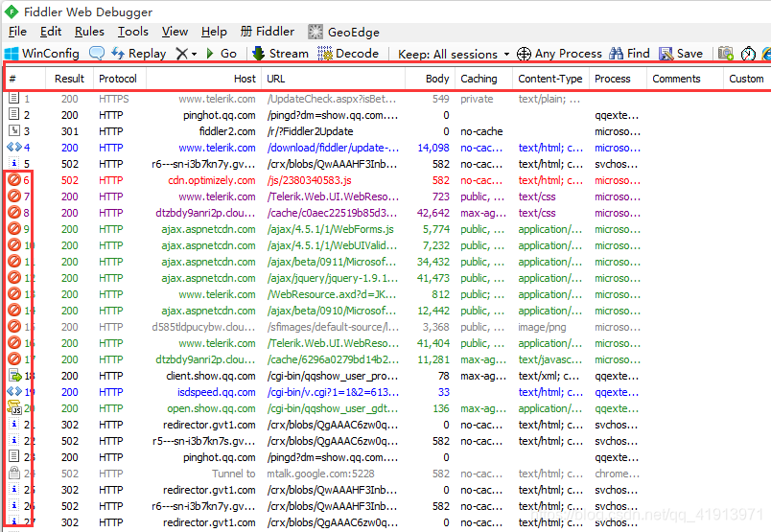Open the Rules menu
Screen dimensions: 771x532
coord(89,32)
